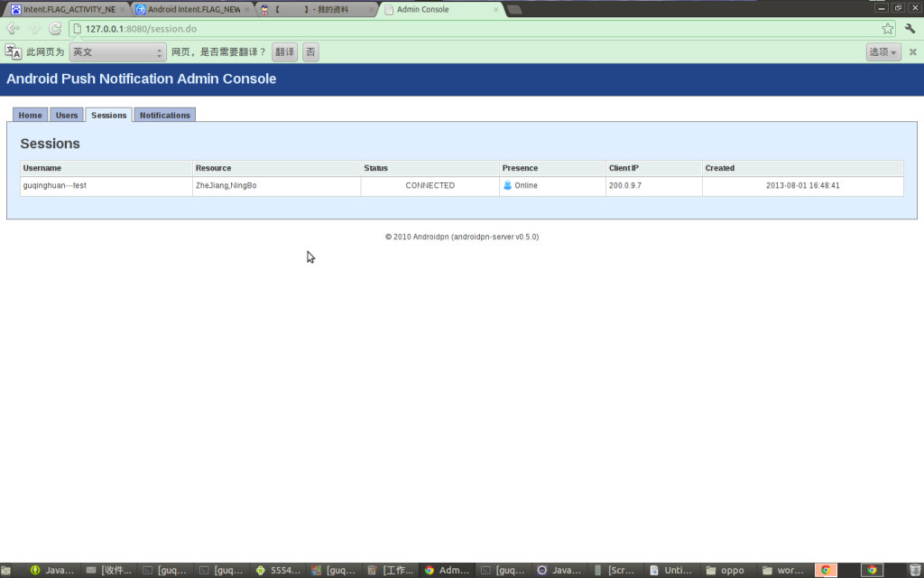The width and height of the screenshot is (924, 578).
Task: Select the Sessions tab
Action: pos(108,115)
